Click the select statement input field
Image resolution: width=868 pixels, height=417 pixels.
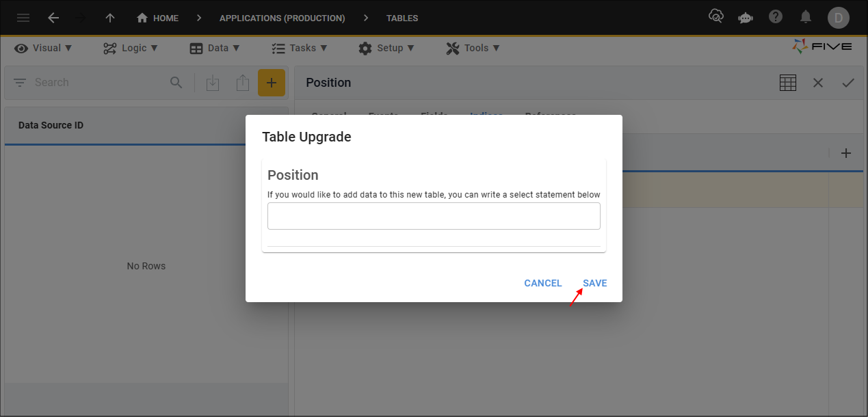click(x=434, y=215)
